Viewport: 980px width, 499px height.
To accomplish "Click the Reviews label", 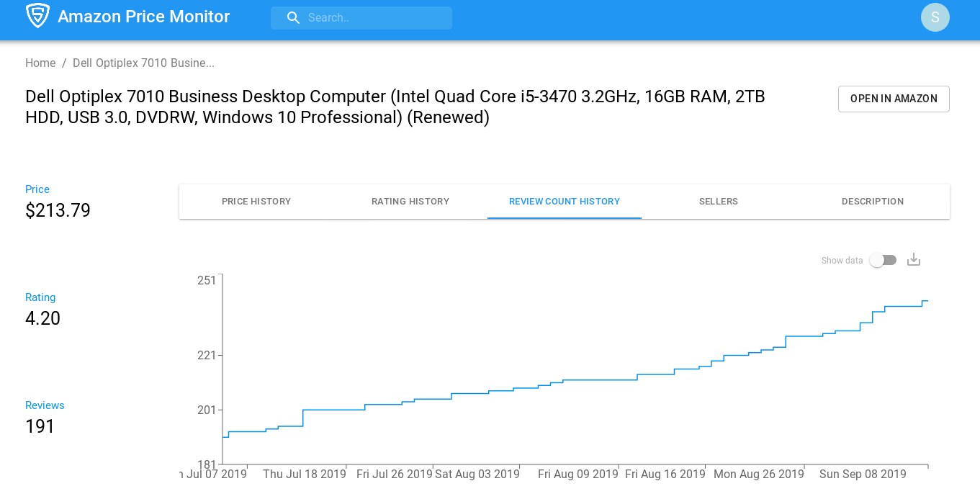I will (45, 405).
